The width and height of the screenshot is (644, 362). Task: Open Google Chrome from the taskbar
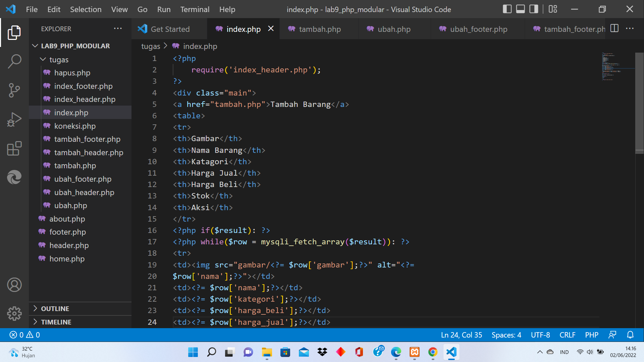[x=433, y=352]
